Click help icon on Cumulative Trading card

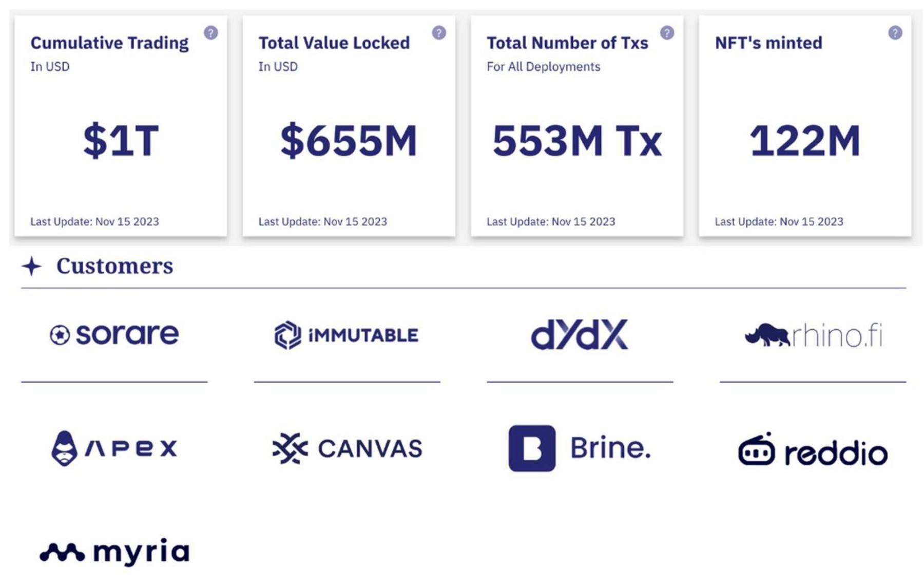coord(211,33)
